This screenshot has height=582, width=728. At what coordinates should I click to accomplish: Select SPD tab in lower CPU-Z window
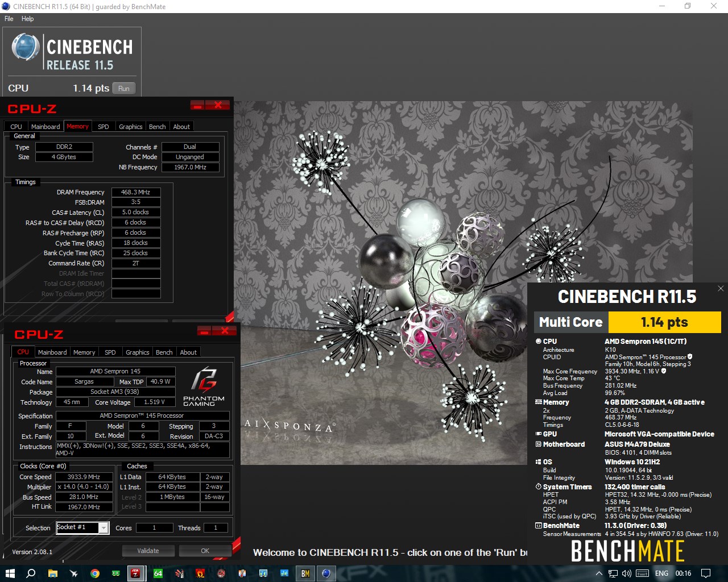(x=110, y=352)
